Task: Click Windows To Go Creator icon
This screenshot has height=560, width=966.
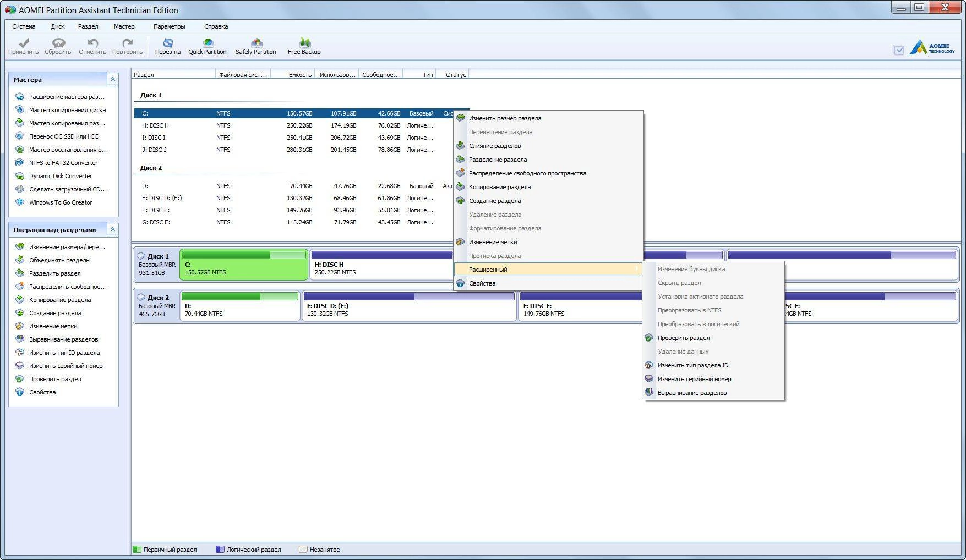Action: click(x=20, y=202)
